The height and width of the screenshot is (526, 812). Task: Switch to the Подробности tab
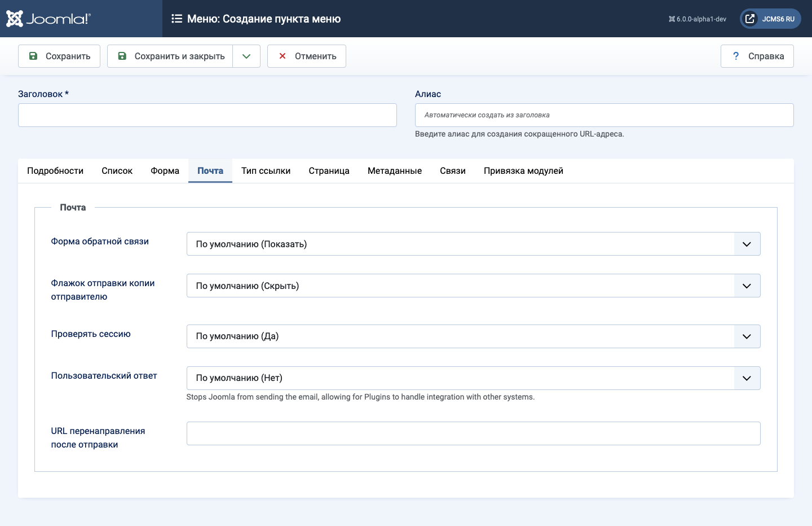point(55,171)
